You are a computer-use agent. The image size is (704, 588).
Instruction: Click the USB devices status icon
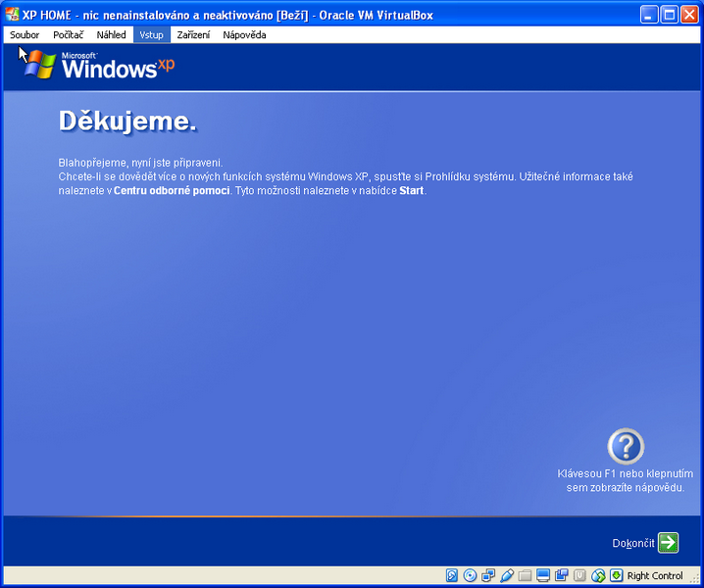click(507, 575)
